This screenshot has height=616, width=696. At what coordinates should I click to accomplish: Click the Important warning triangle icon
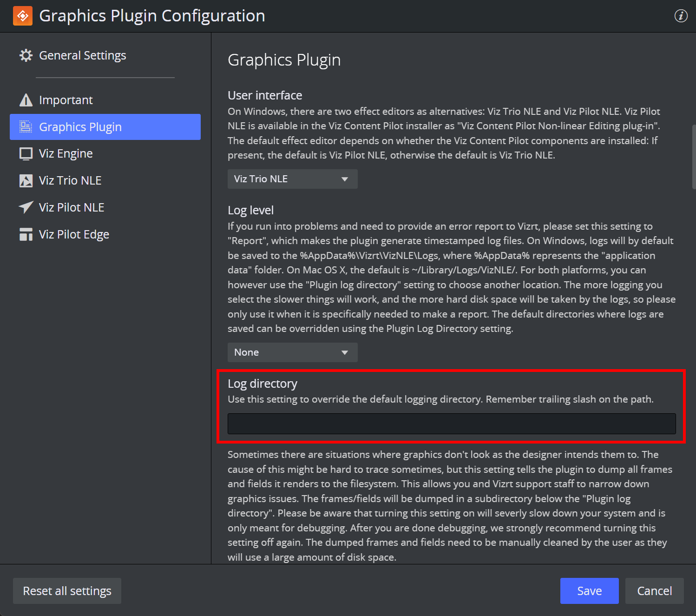tap(26, 99)
